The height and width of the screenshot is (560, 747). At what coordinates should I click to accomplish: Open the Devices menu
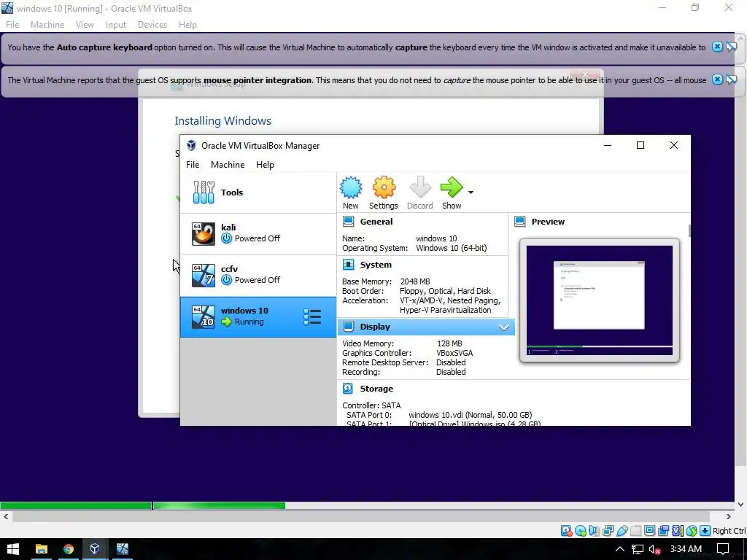point(152,25)
